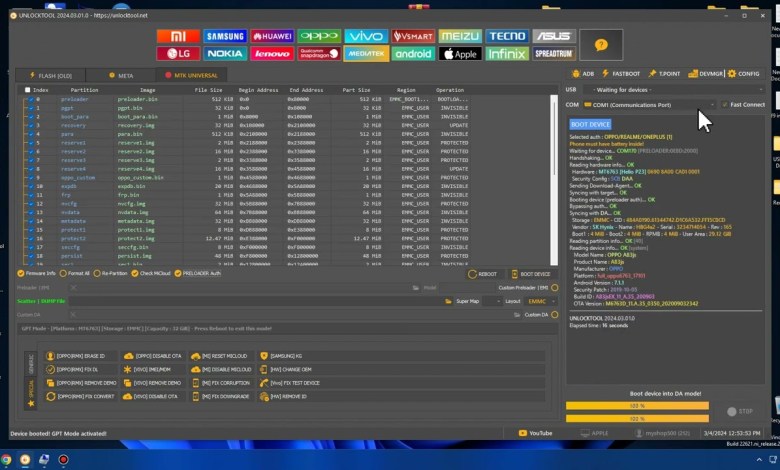Uncheck the recovery partition row checkbox
This screenshot has width=780, height=470.
click(31, 125)
